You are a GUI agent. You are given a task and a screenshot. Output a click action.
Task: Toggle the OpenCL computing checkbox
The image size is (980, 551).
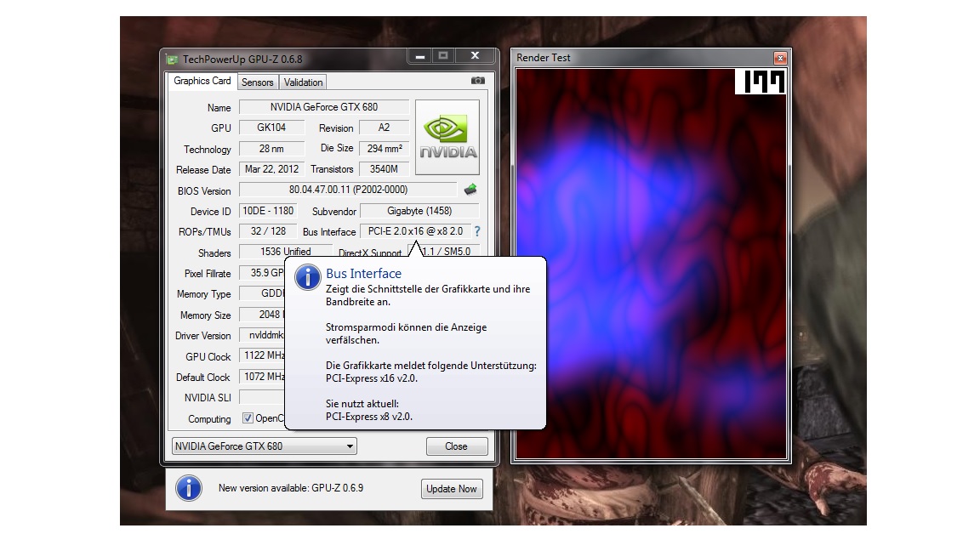pyautogui.click(x=248, y=418)
